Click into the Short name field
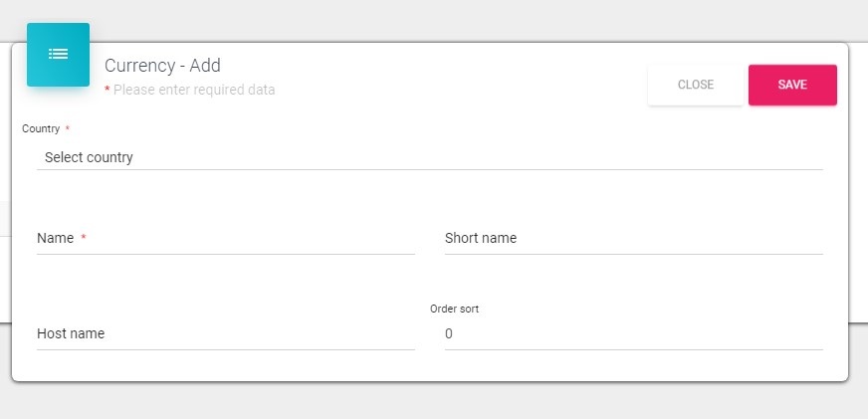 633,239
